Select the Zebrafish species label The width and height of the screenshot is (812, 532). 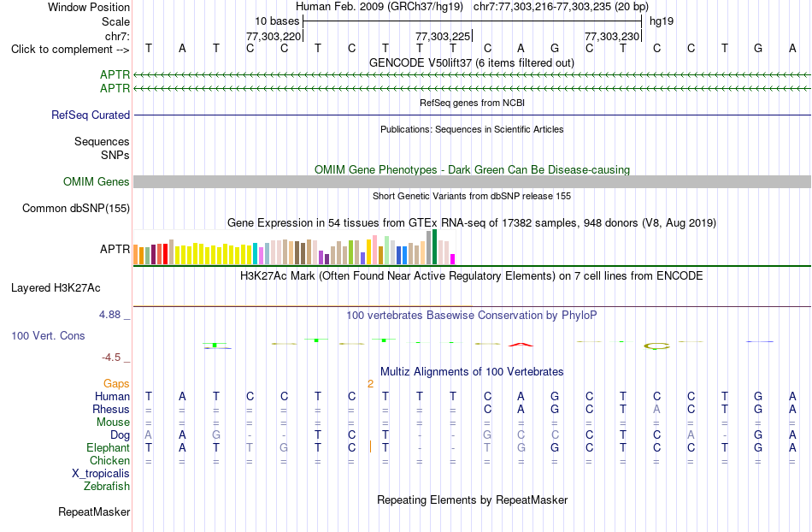(x=107, y=487)
